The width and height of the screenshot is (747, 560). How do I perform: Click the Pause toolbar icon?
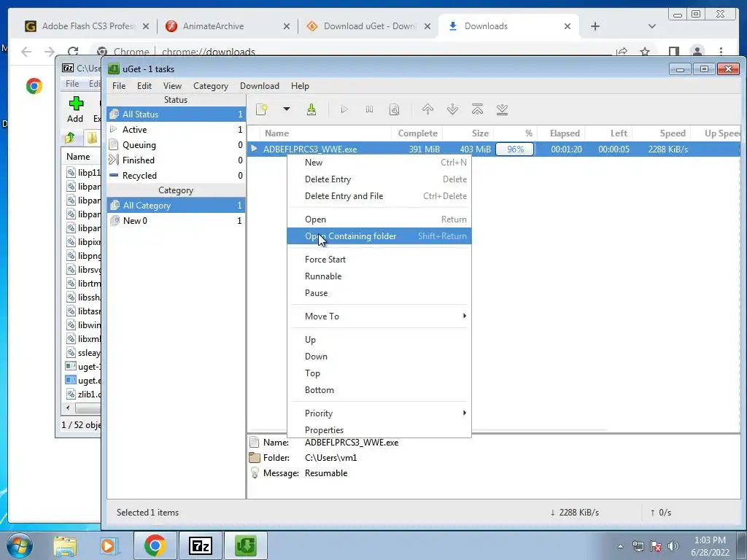click(x=369, y=109)
